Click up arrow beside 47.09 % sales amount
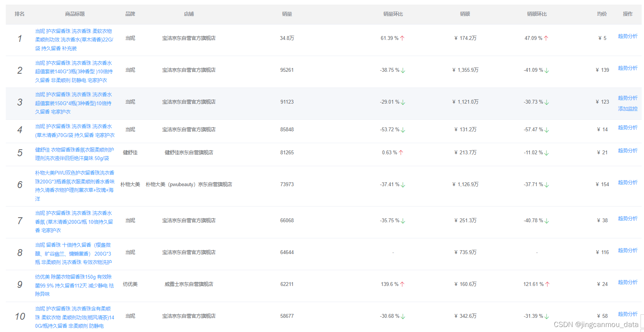 point(546,38)
